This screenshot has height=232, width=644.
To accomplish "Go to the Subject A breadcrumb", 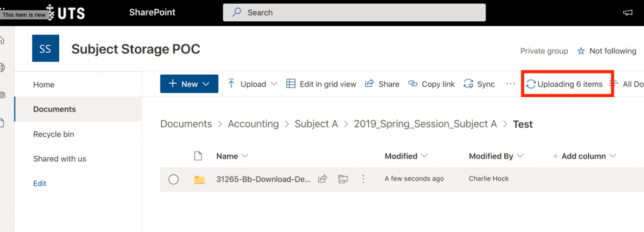I will [x=316, y=124].
